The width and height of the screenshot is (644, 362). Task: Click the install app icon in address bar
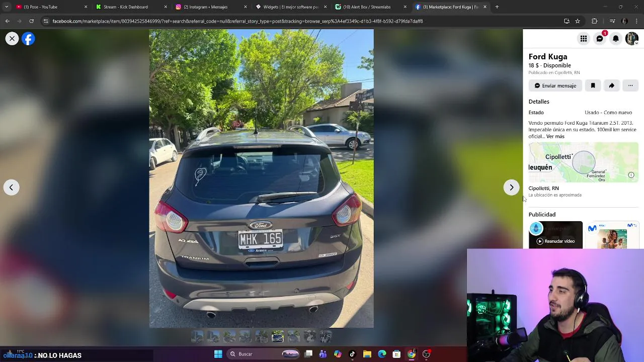(x=567, y=21)
